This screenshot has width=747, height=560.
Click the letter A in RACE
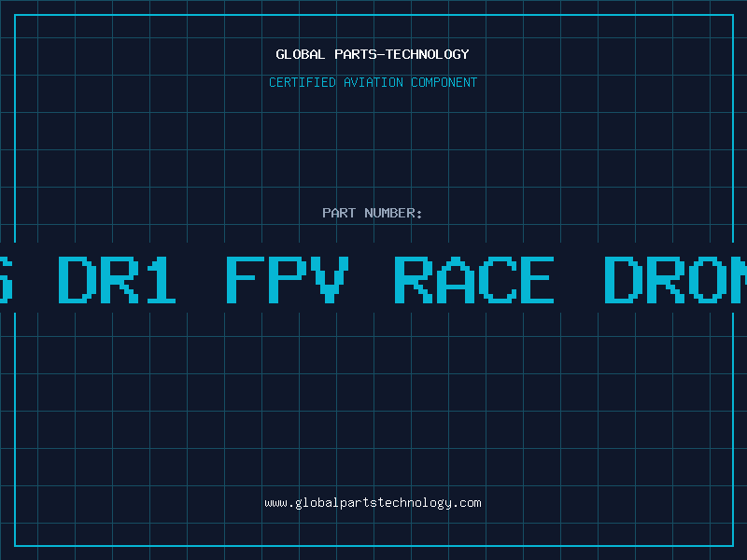457,279
